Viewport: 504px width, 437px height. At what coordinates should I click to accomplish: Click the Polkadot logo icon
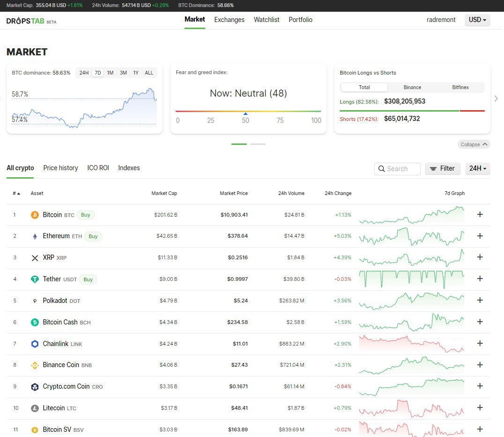[35, 301]
